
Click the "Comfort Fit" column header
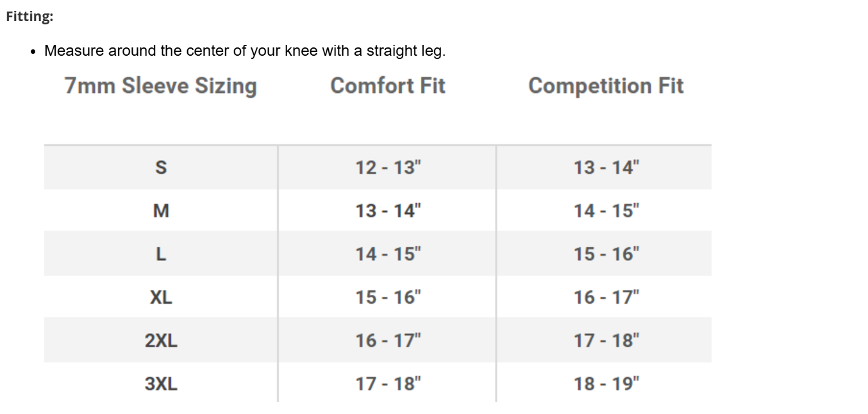[387, 86]
